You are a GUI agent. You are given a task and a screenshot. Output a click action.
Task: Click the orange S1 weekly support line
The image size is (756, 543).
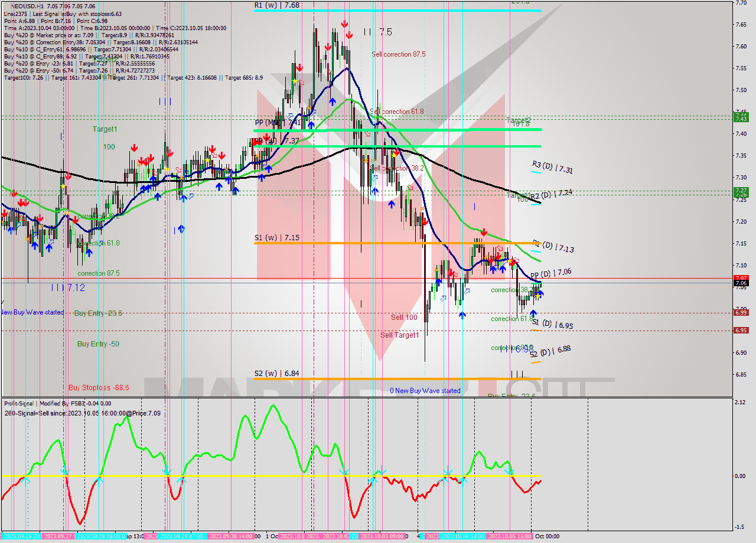(x=398, y=243)
